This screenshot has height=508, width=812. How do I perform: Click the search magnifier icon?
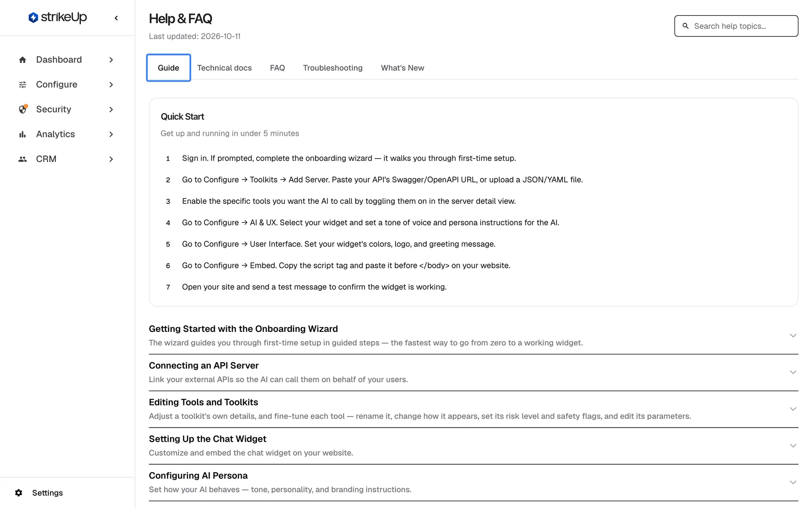click(x=686, y=26)
